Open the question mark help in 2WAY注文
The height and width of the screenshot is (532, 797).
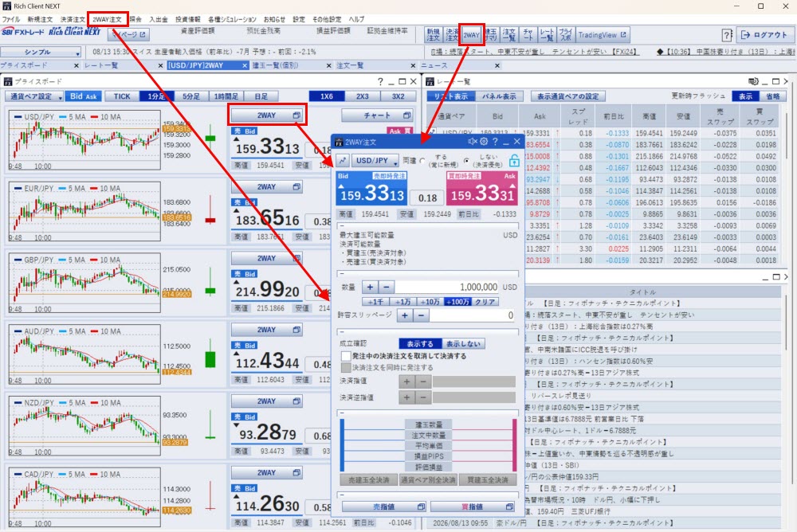[495, 142]
